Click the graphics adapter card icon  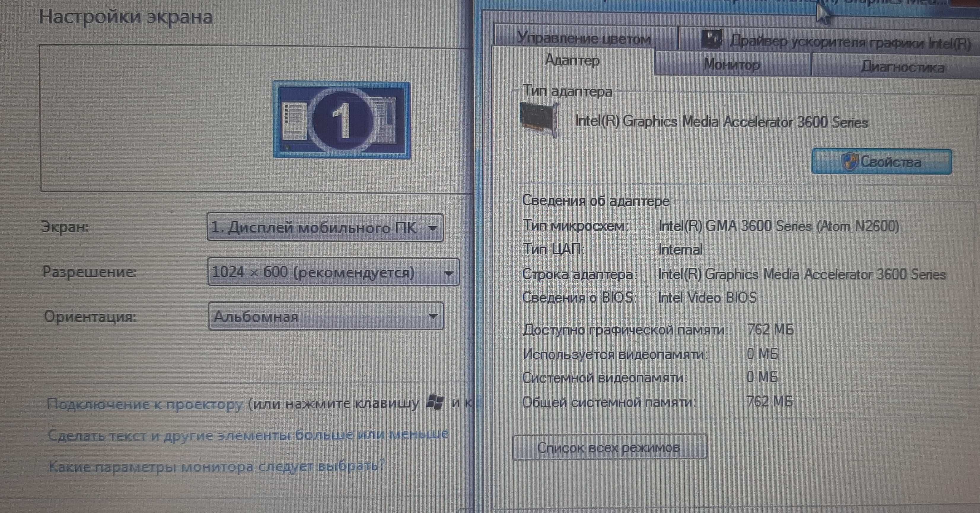point(540,120)
